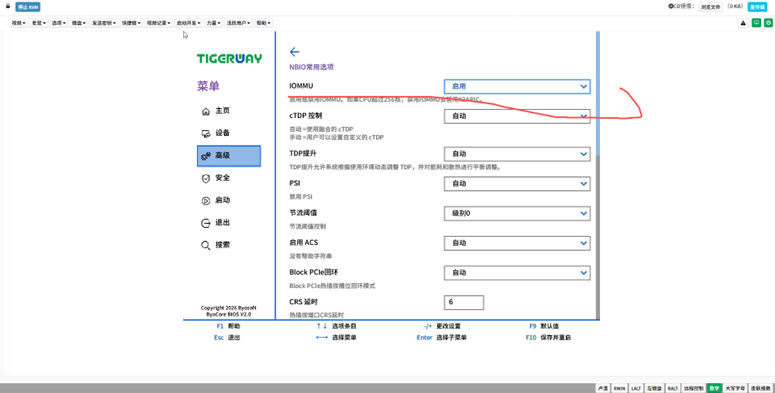The width and height of the screenshot is (775, 393).
Task: Click the F10 保存并重启 hint
Action: pos(548,338)
